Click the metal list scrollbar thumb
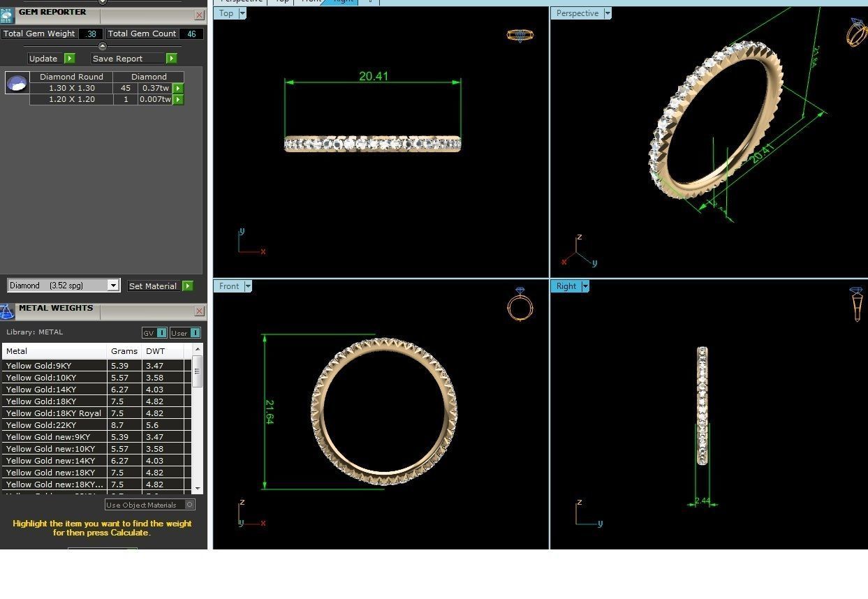This screenshot has width=868, height=599. point(198,371)
